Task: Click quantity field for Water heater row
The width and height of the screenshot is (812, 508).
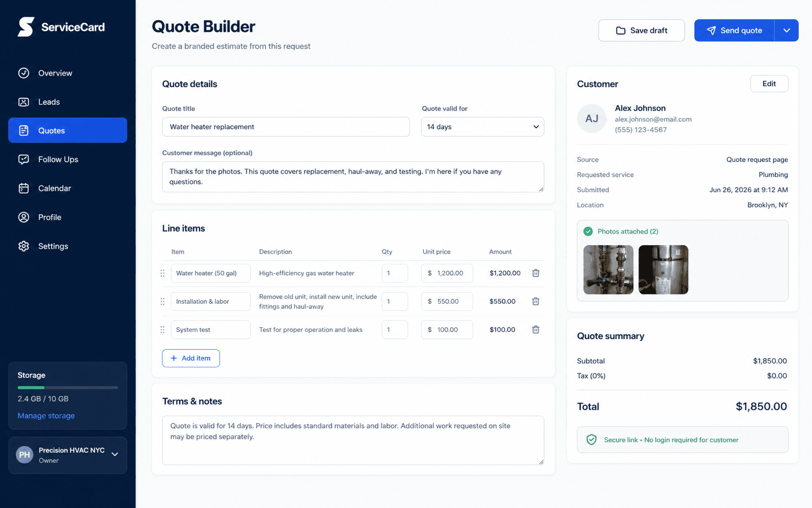Action: pyautogui.click(x=395, y=273)
